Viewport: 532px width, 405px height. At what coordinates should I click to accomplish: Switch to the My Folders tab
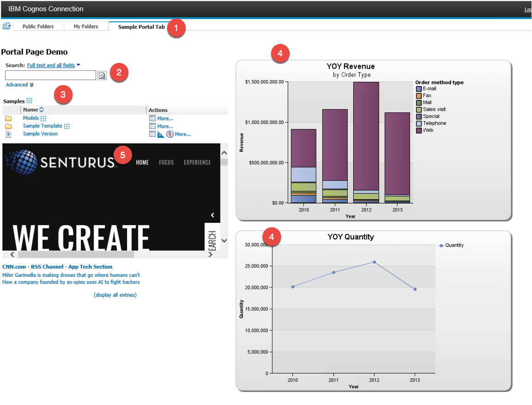coord(86,26)
